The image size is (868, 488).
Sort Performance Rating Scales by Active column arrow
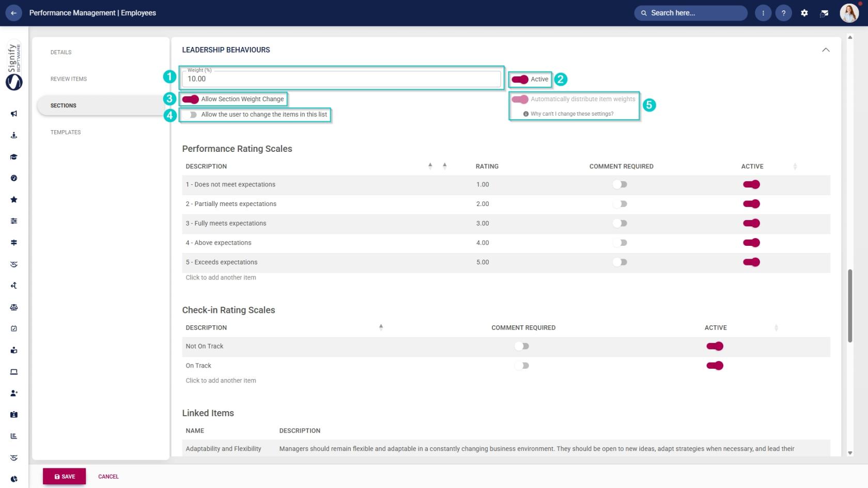point(795,166)
